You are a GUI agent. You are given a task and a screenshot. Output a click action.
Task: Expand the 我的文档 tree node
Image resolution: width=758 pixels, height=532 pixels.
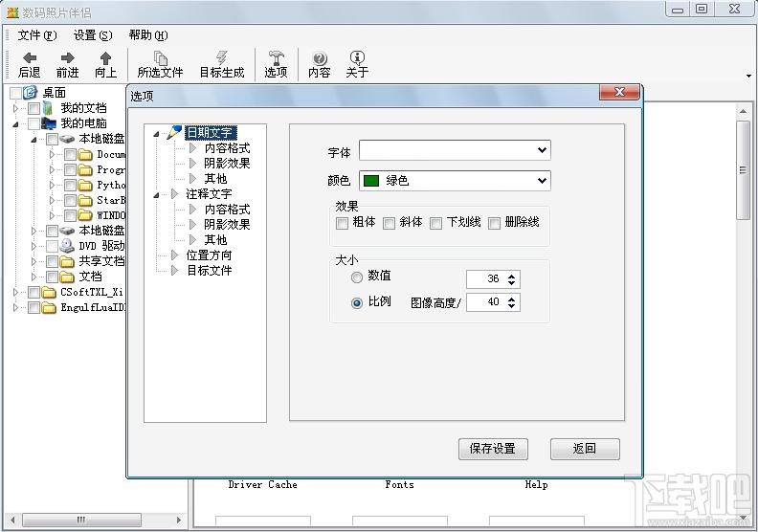tap(15, 108)
